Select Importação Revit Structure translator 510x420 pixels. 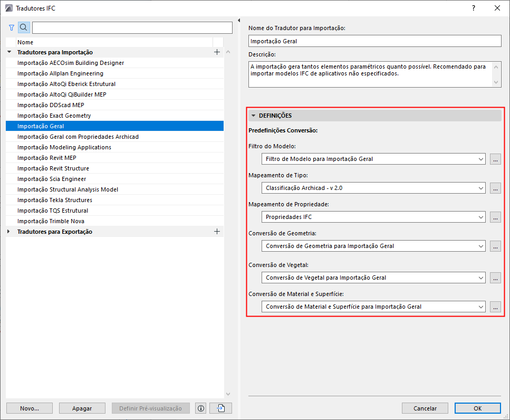[x=53, y=168]
